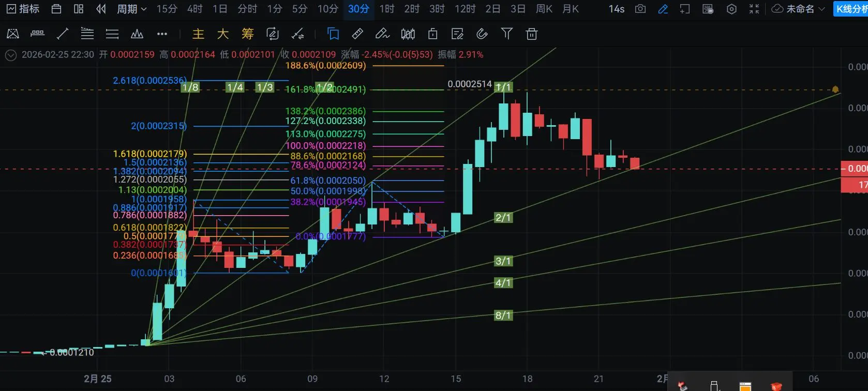Screen dimensions: 868x391
Task: Click the orange window taskbar tray icon
Action: tap(745, 386)
